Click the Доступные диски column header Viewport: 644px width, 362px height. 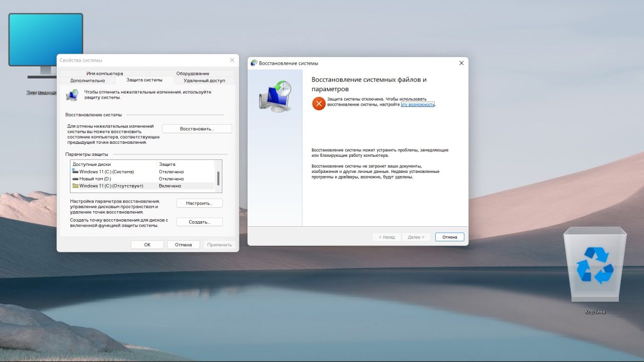pos(114,164)
